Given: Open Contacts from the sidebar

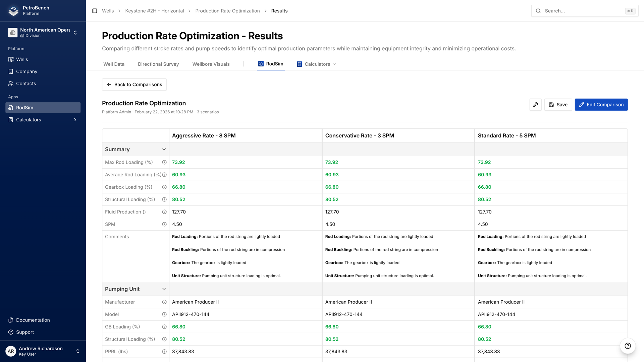Looking at the screenshot, I should [11, 83].
